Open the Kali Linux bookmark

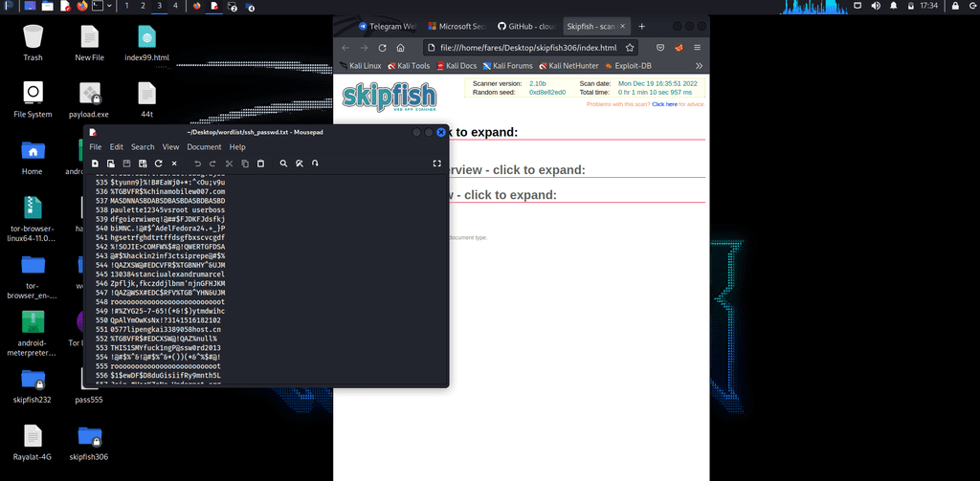(x=360, y=66)
